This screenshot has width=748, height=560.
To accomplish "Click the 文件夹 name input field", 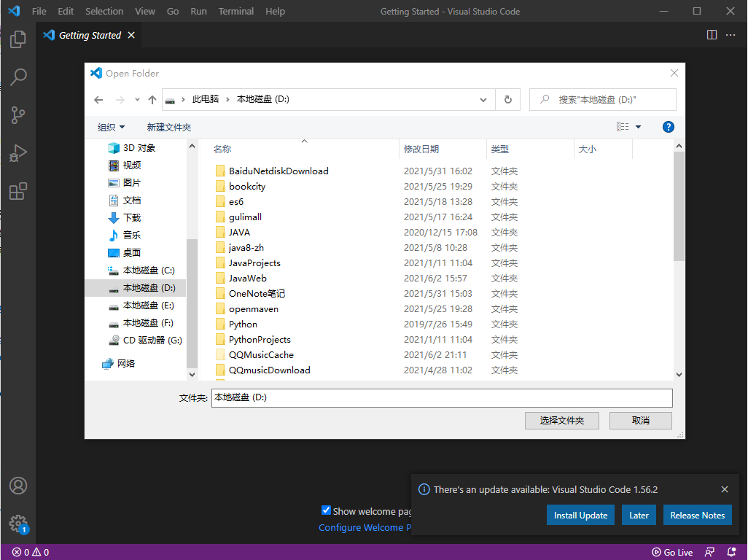I will [x=442, y=398].
